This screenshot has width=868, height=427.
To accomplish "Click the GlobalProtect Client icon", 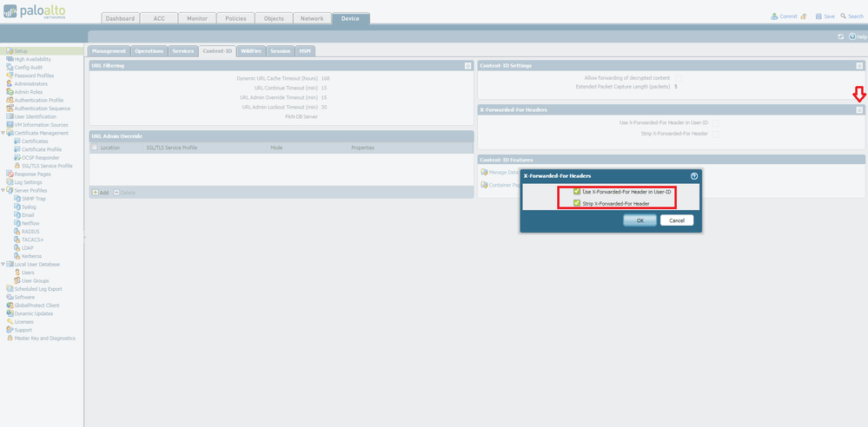I will [x=10, y=305].
